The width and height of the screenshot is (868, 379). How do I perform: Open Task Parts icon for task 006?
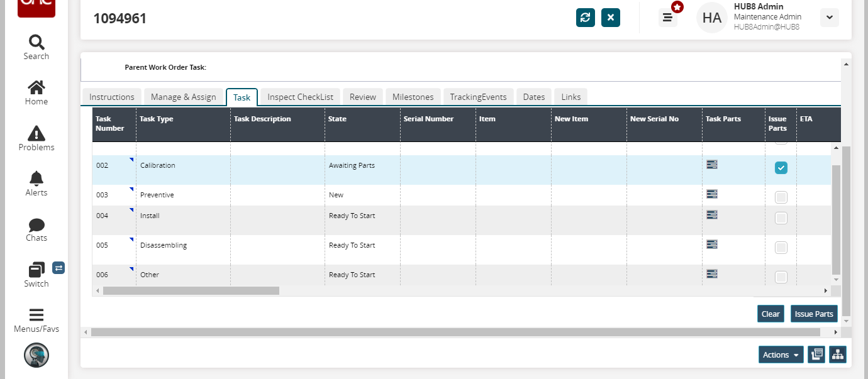point(711,274)
